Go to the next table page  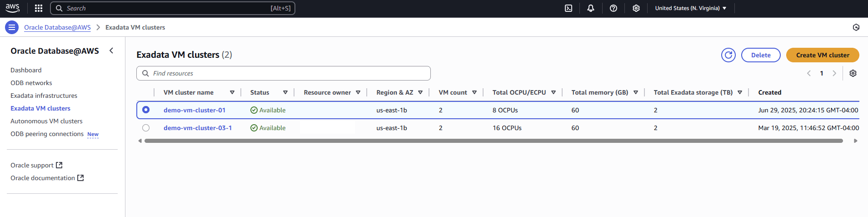click(x=834, y=73)
